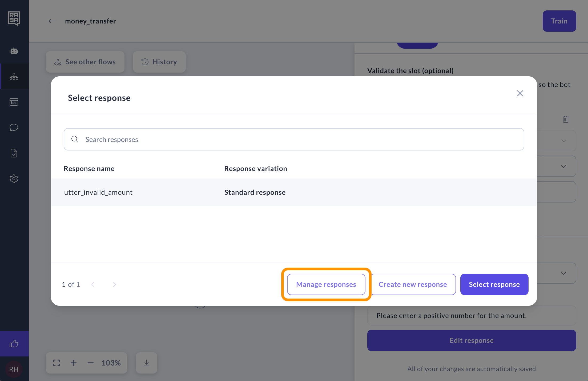
Task: Select the utter_invalid_amount response row
Action: tap(294, 192)
